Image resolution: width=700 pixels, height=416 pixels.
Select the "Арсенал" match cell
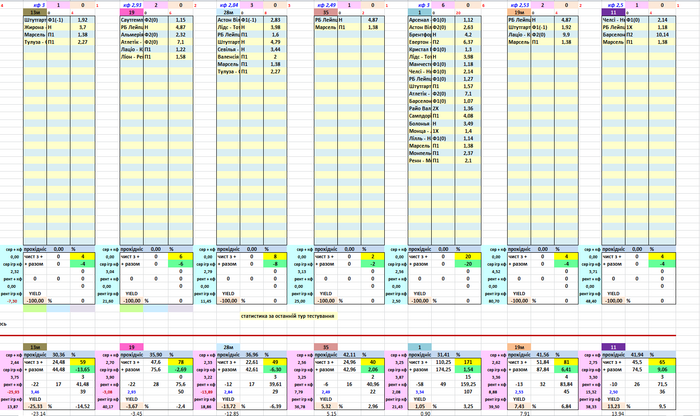click(x=420, y=20)
